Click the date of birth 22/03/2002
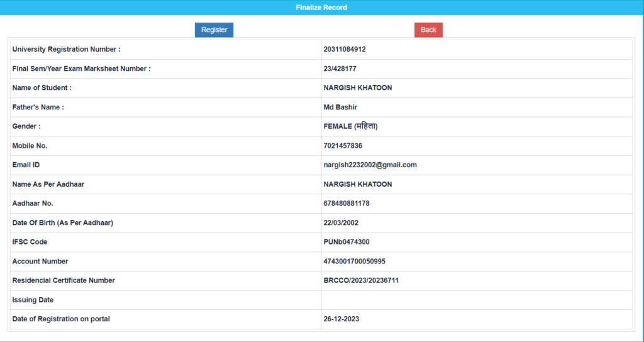This screenshot has width=644, height=342. click(x=341, y=223)
